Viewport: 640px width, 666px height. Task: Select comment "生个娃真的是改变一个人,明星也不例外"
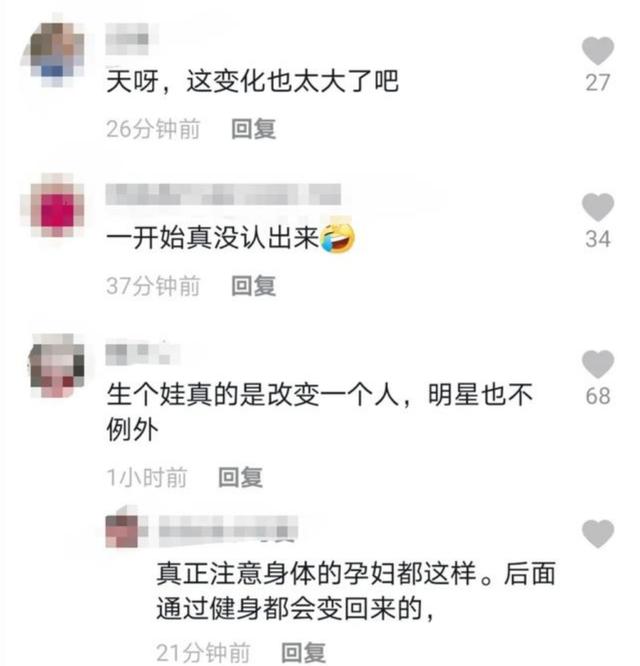(x=319, y=412)
